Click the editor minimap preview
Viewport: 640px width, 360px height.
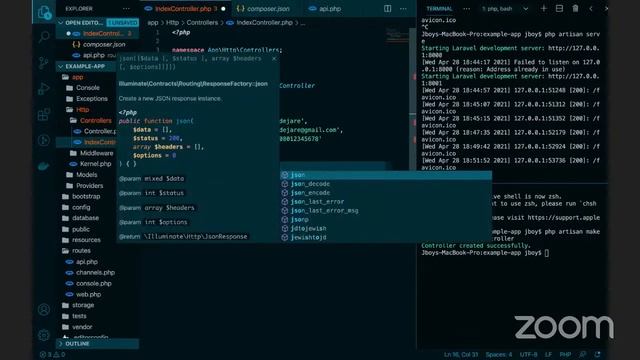(x=397, y=36)
